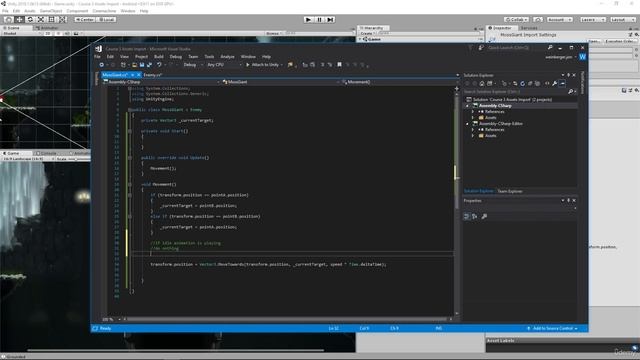640x360 pixels.
Task: Click the editor vertical scrollbar
Action: tap(456, 203)
